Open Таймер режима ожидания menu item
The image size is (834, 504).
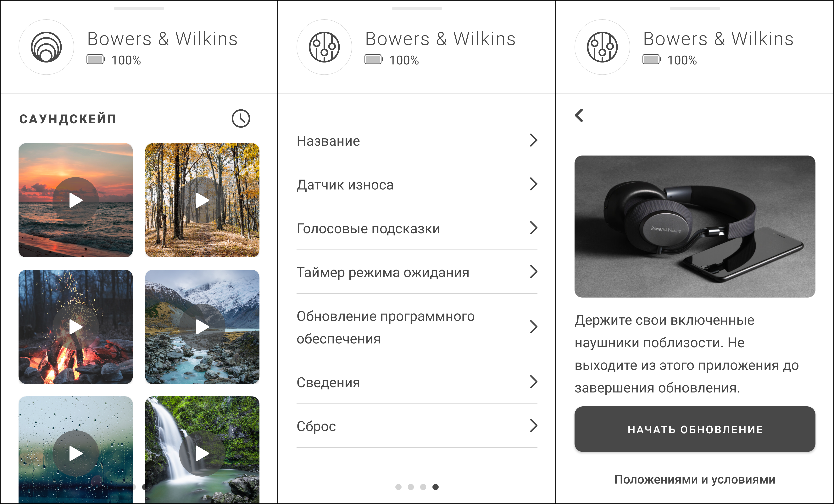click(383, 272)
